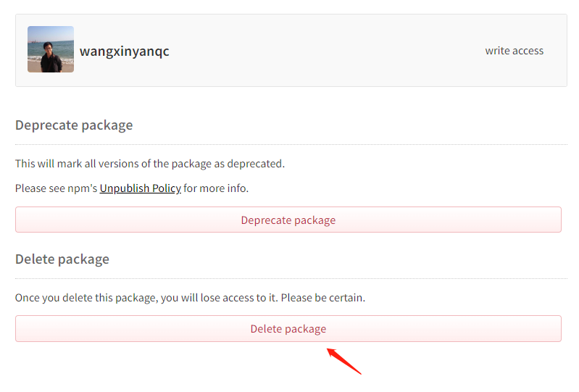Open the wangxinyanqc maintainer username
The height and width of the screenshot is (392, 579).
click(125, 51)
